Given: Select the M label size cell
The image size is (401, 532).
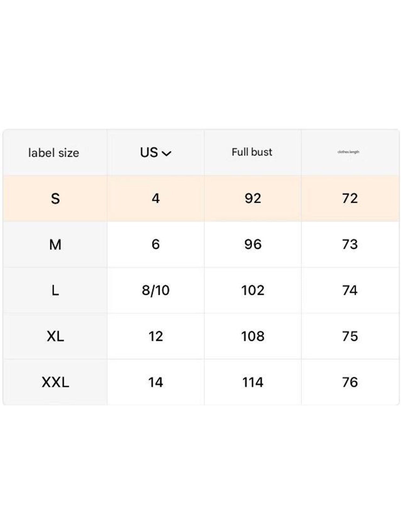Looking at the screenshot, I should 55,245.
